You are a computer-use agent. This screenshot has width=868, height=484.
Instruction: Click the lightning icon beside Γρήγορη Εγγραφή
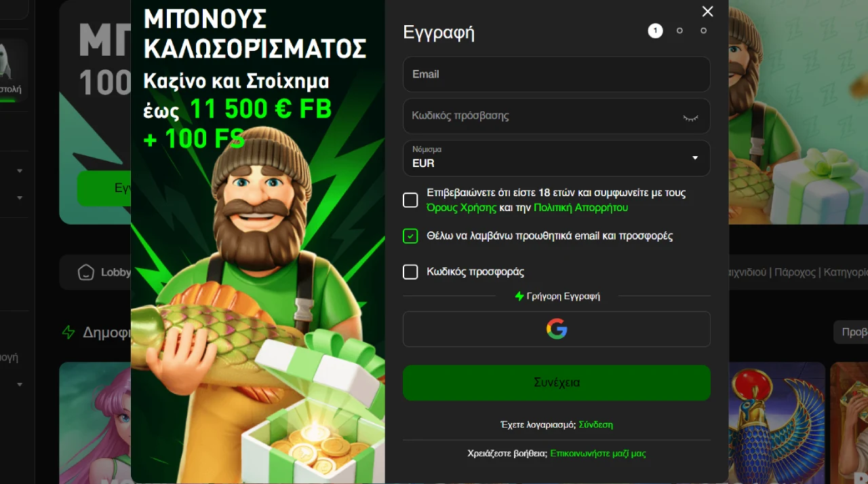pos(519,296)
